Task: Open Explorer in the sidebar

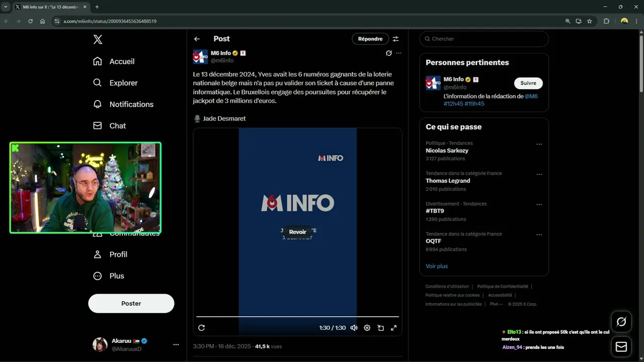Action: (115, 83)
